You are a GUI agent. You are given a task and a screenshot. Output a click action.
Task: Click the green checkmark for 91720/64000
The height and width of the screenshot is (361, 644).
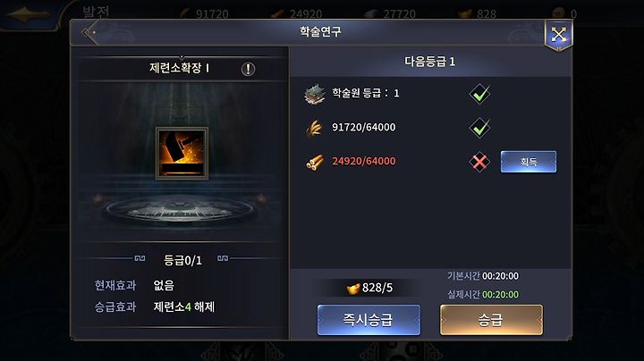pos(479,128)
